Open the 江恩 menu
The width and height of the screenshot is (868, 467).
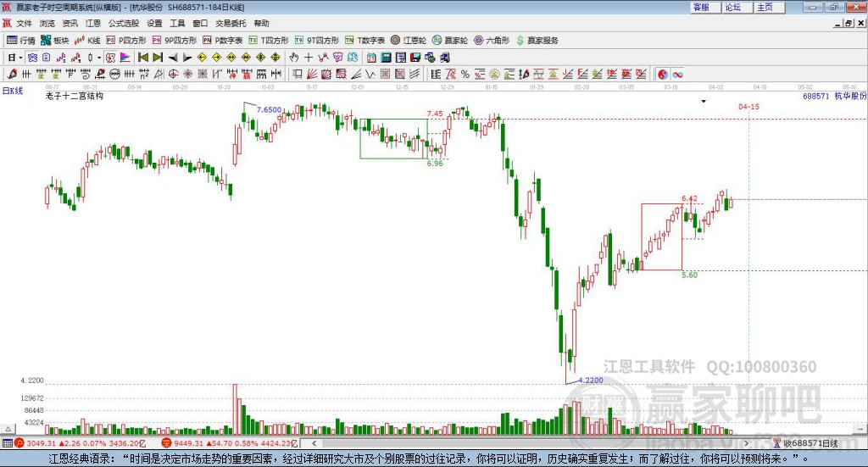tap(93, 23)
